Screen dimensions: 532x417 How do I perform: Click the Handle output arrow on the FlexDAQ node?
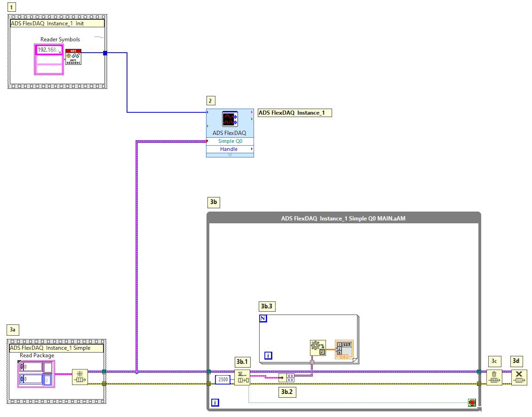(252, 149)
